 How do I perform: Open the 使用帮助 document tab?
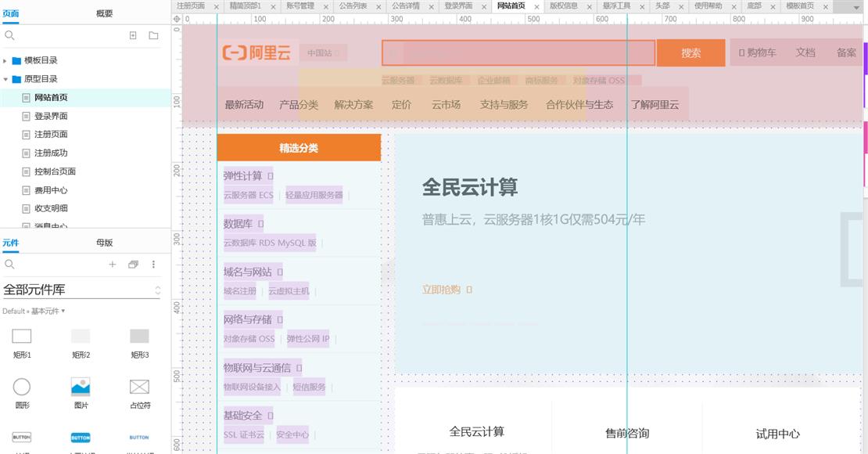point(708,6)
